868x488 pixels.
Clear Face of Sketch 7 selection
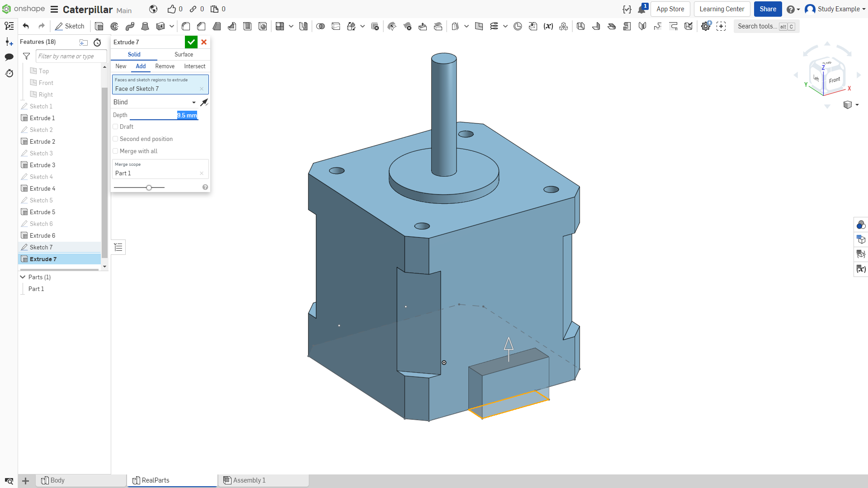[x=202, y=89]
